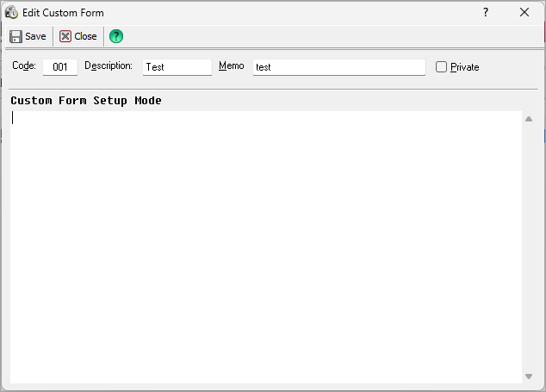The height and width of the screenshot is (392, 546).
Task: Open help via green question icon
Action: pyautogui.click(x=116, y=36)
